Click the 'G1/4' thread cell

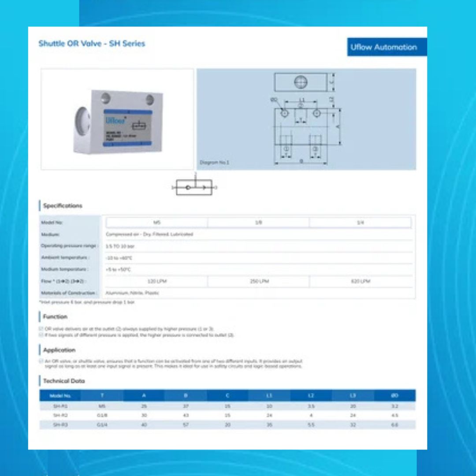click(x=102, y=425)
